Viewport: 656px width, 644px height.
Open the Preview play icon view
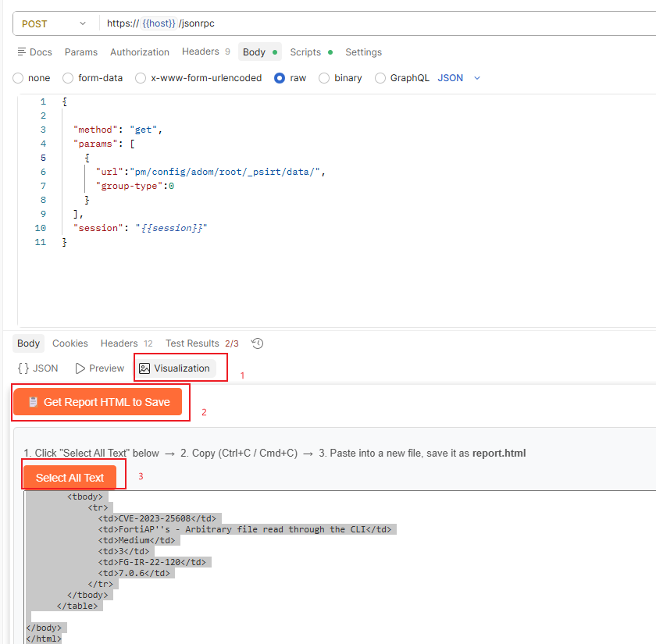(x=100, y=368)
